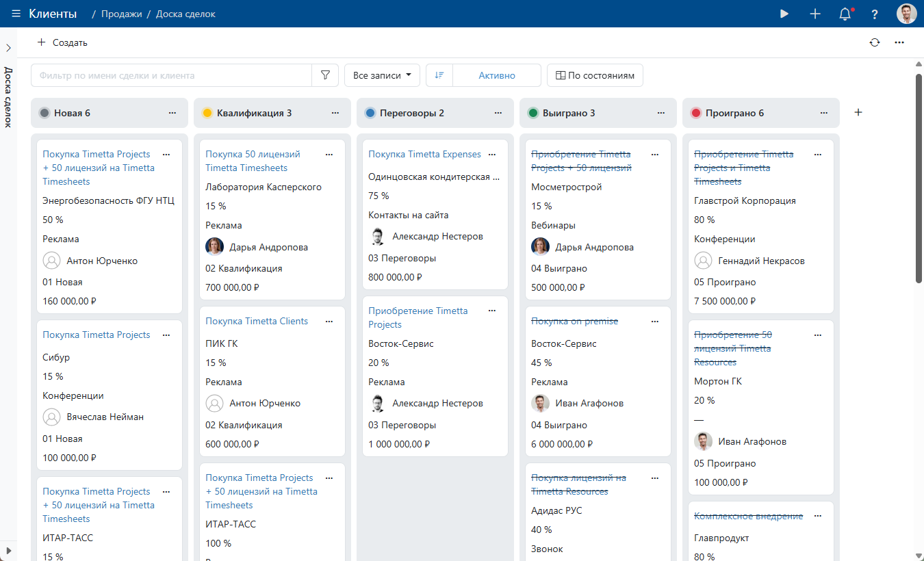Open the hamburger navigation menu

pyautogui.click(x=16, y=14)
